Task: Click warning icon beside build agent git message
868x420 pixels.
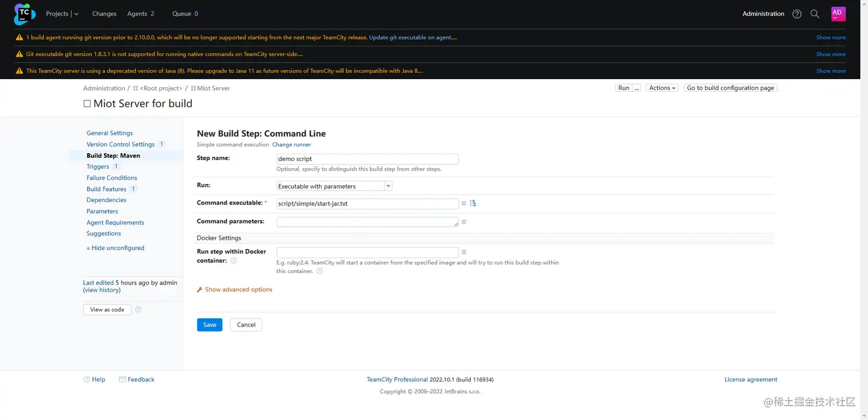Action: coord(20,37)
